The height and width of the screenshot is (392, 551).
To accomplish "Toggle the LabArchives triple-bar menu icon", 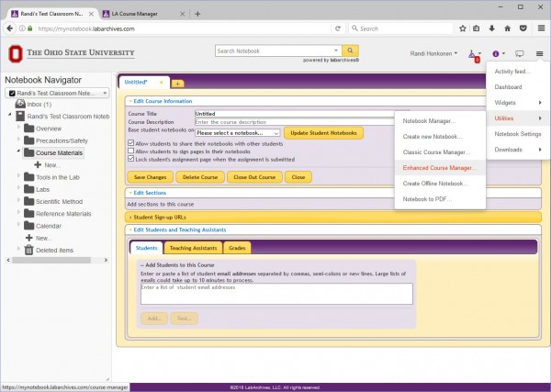I will pos(539,54).
